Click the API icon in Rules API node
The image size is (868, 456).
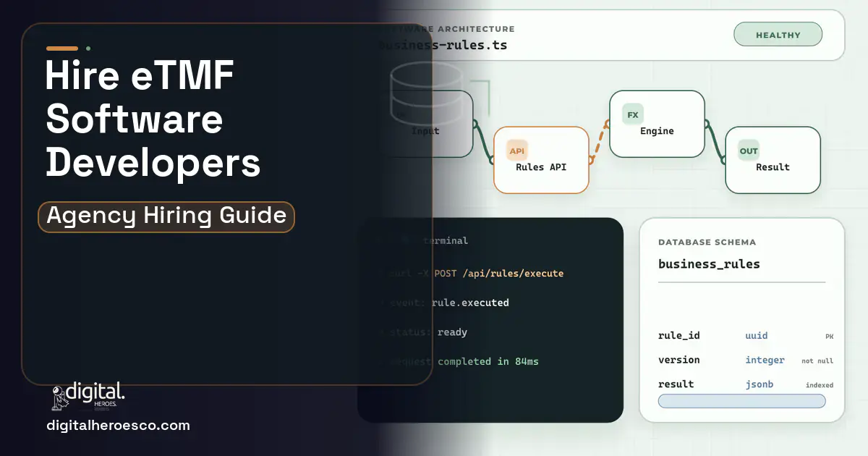[x=517, y=151]
